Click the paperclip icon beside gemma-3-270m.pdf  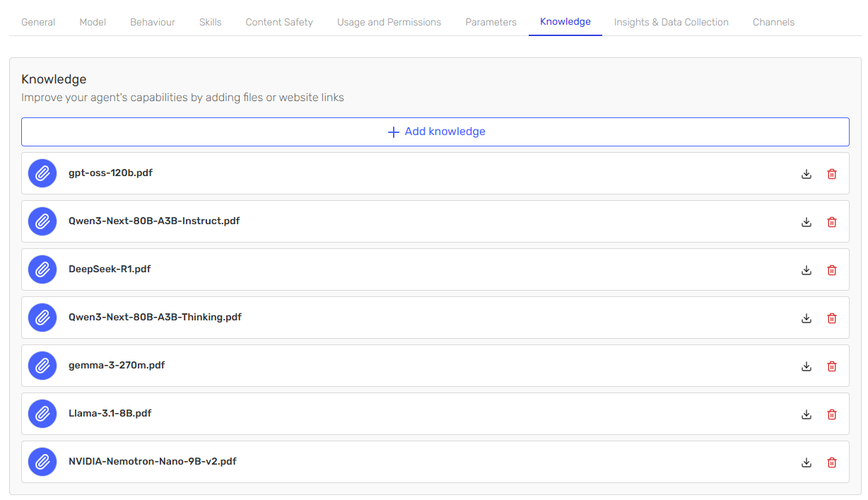(42, 366)
